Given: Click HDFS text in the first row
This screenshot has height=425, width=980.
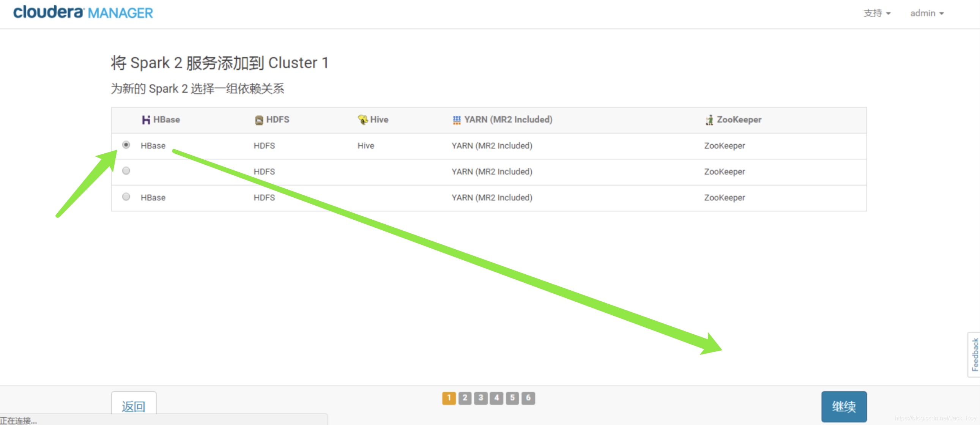Looking at the screenshot, I should [x=265, y=146].
